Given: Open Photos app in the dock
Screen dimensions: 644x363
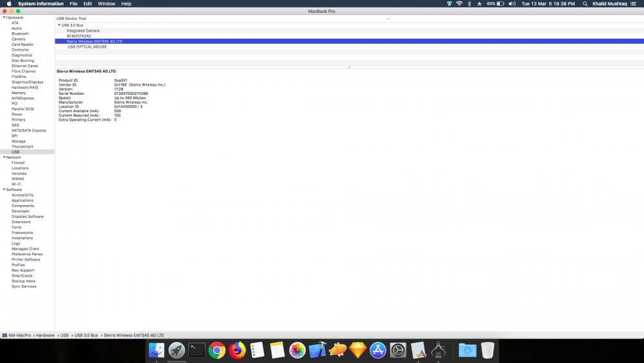Looking at the screenshot, I should tap(298, 350).
